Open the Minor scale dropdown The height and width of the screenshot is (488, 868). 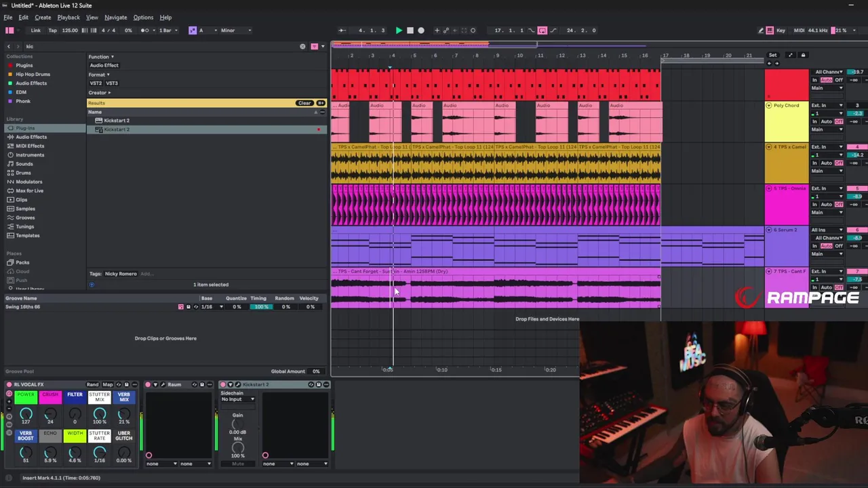(236, 30)
